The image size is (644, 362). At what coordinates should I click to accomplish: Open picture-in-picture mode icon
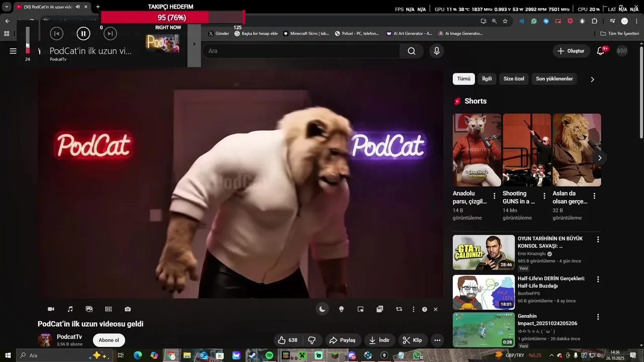pyautogui.click(x=360, y=309)
